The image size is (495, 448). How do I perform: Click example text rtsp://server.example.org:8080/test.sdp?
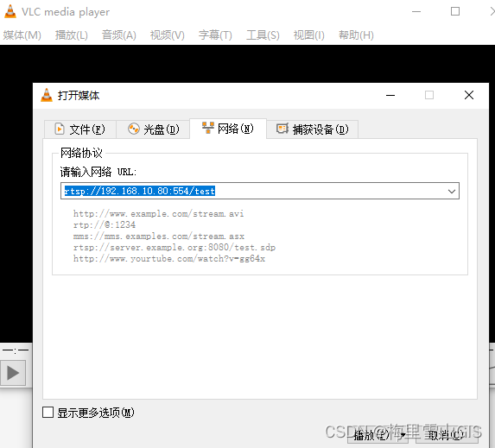pyautogui.click(x=175, y=248)
